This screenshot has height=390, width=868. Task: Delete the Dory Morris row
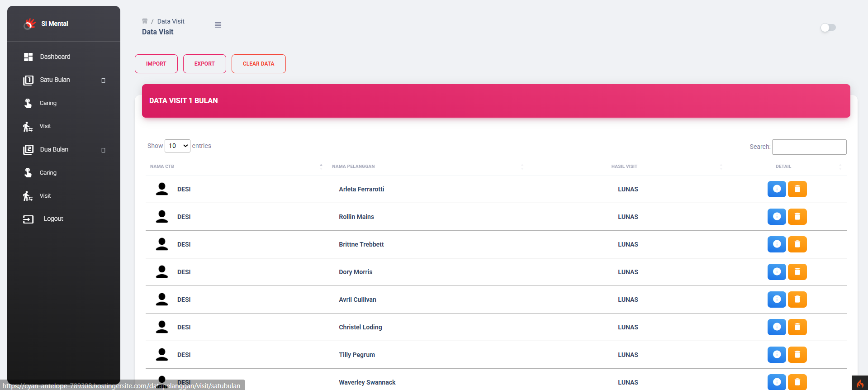[797, 272]
